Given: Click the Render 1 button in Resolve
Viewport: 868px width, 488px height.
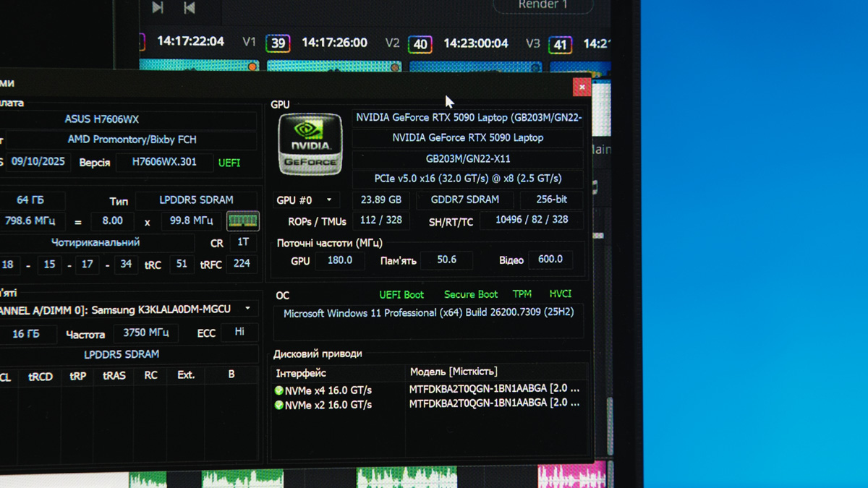Looking at the screenshot, I should 543,5.
